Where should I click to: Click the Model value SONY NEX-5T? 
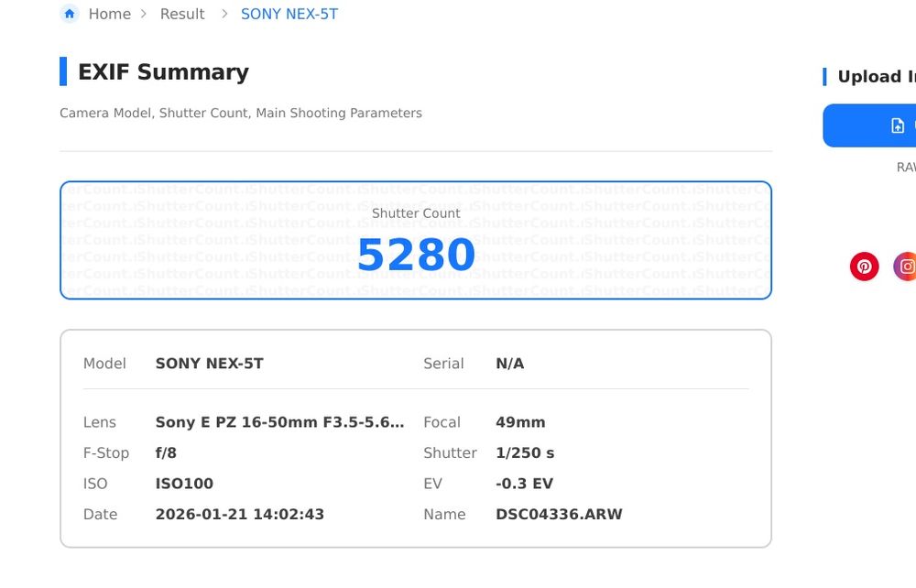click(209, 364)
